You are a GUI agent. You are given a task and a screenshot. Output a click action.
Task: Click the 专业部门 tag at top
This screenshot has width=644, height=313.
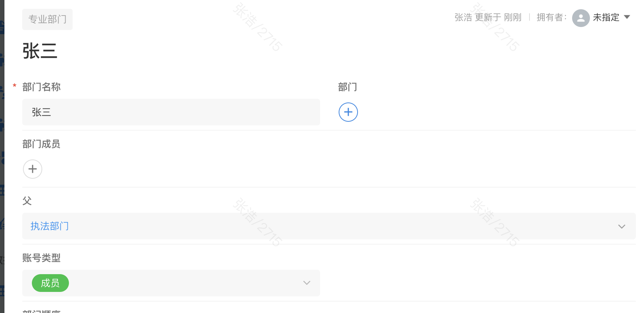click(x=47, y=19)
